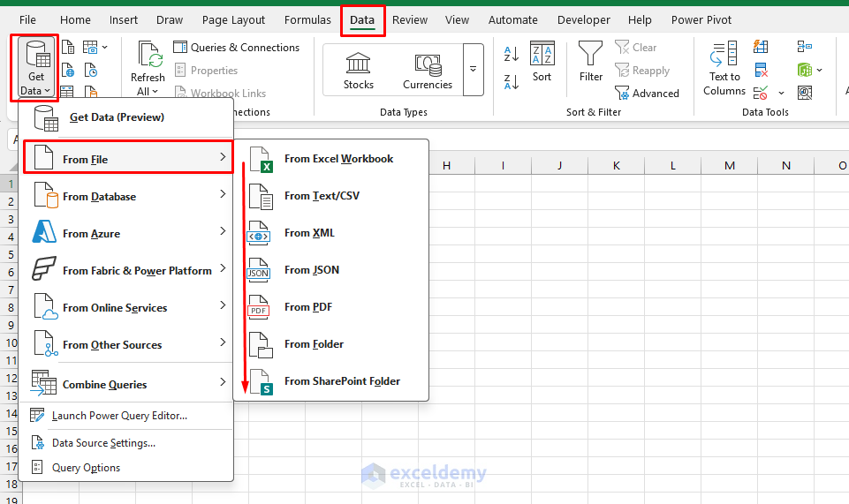Screen dimensions: 849x504
Task: Select column M header
Action: tap(730, 165)
